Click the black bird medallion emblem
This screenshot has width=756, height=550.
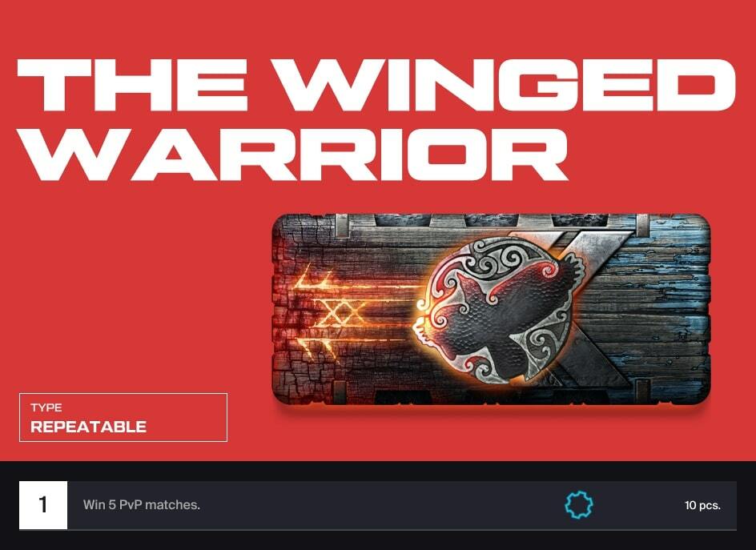tap(499, 310)
